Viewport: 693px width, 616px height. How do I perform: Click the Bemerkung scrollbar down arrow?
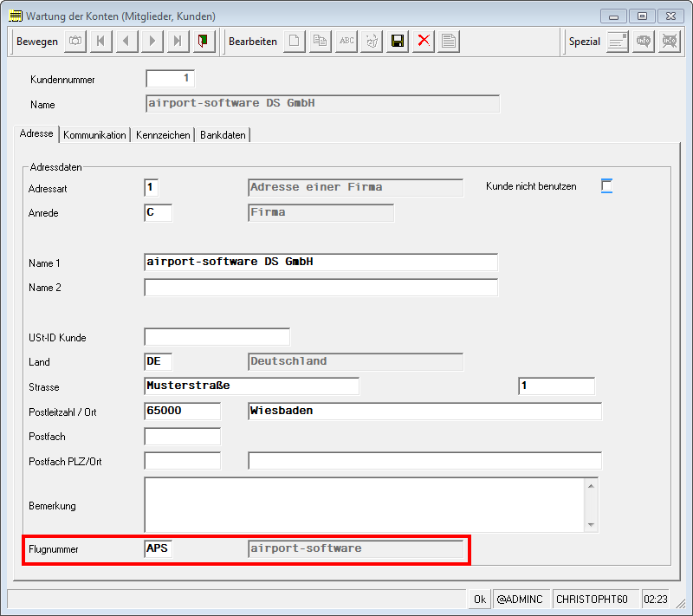tap(591, 524)
